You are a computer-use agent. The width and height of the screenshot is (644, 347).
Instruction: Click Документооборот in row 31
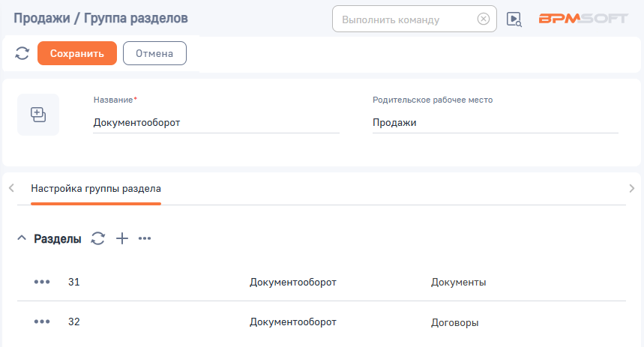coord(293,282)
